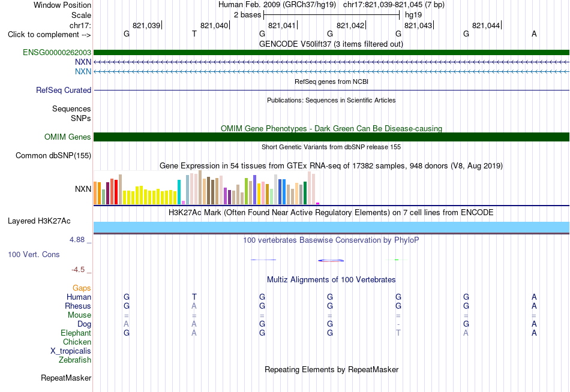The height and width of the screenshot is (392, 570).
Task: Click the H3K27Ac Mark track title
Action: [x=331, y=213]
